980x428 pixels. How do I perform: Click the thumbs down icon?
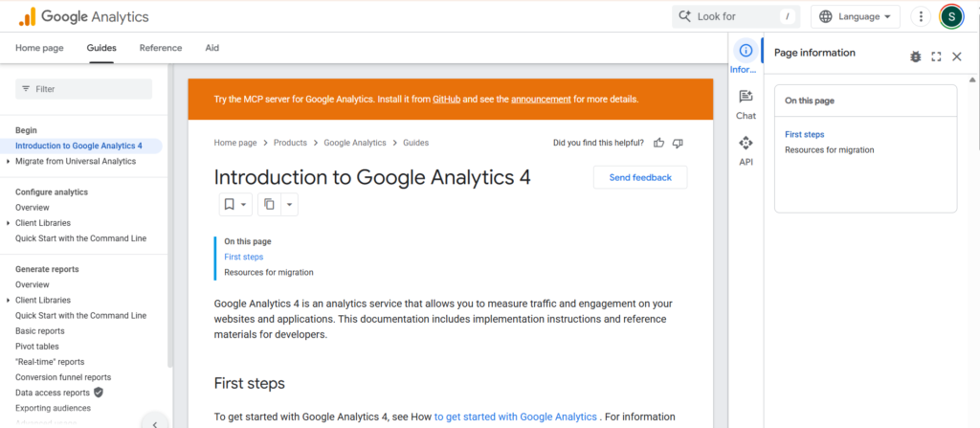pos(678,143)
